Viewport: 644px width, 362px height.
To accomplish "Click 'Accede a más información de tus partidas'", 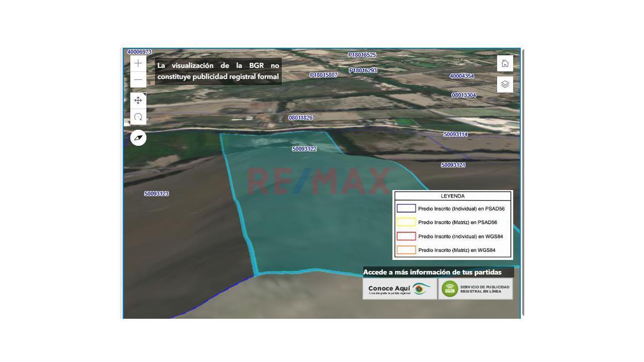I will point(432,272).
